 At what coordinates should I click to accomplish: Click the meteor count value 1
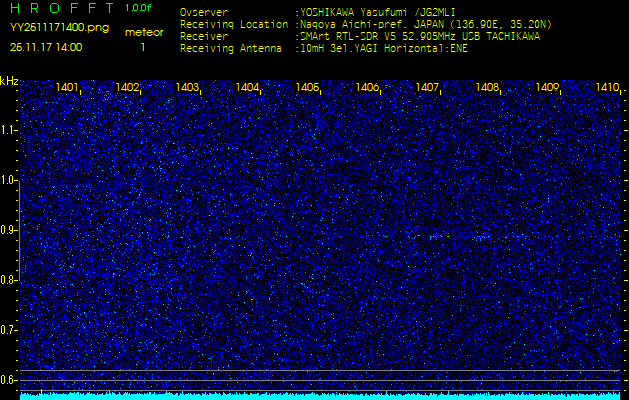(x=142, y=47)
